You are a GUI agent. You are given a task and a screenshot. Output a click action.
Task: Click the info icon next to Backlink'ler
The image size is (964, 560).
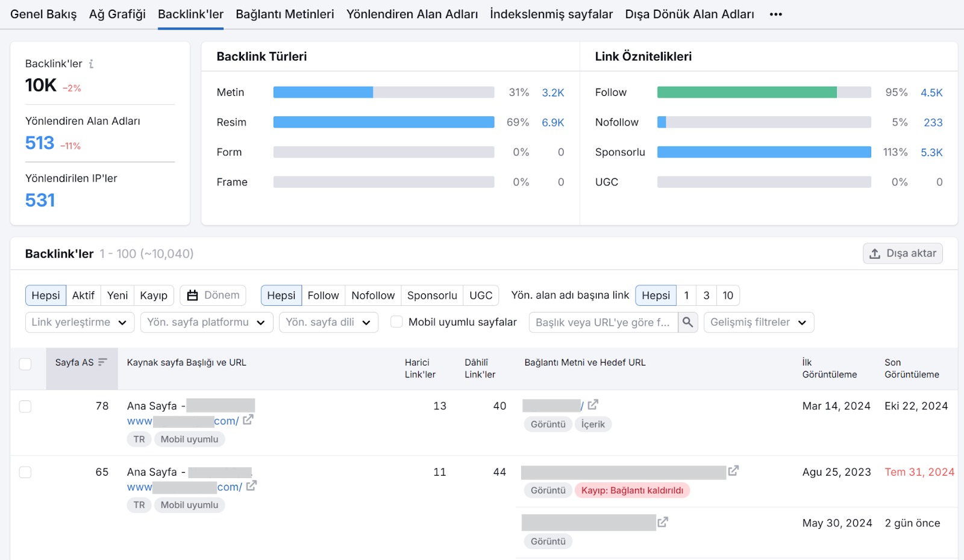pos(91,64)
